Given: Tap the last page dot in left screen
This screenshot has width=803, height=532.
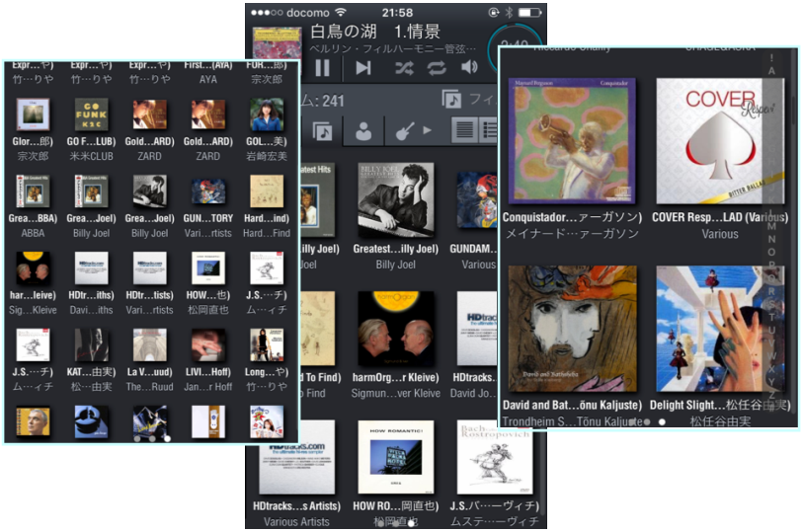Looking at the screenshot, I should tap(167, 438).
